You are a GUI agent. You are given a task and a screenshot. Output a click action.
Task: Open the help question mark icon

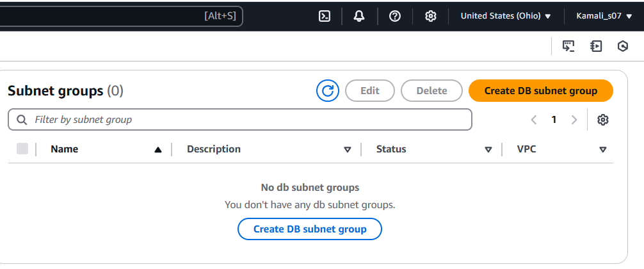tap(395, 16)
